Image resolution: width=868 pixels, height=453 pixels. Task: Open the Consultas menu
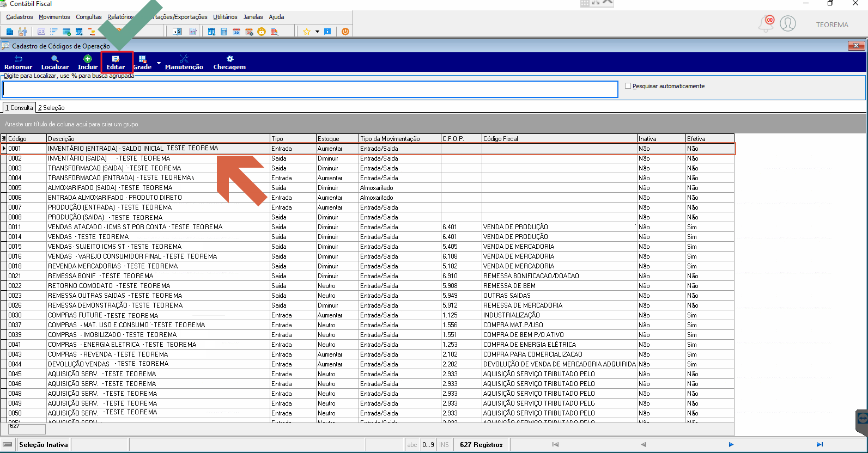pyautogui.click(x=89, y=17)
